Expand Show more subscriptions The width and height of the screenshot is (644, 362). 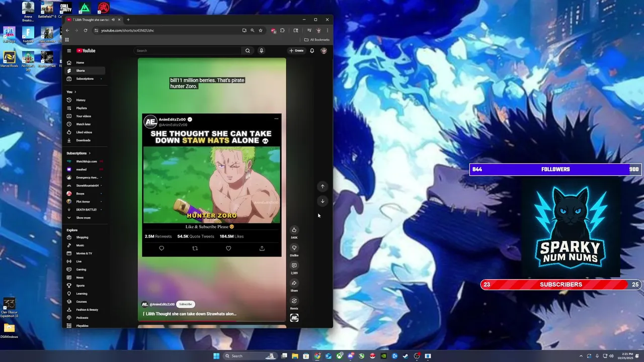tap(85, 218)
